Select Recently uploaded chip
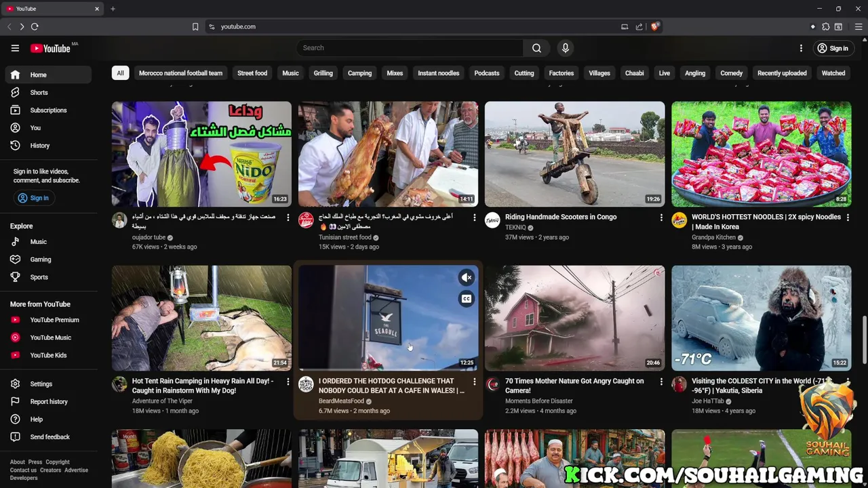This screenshot has width=868, height=488. point(782,73)
